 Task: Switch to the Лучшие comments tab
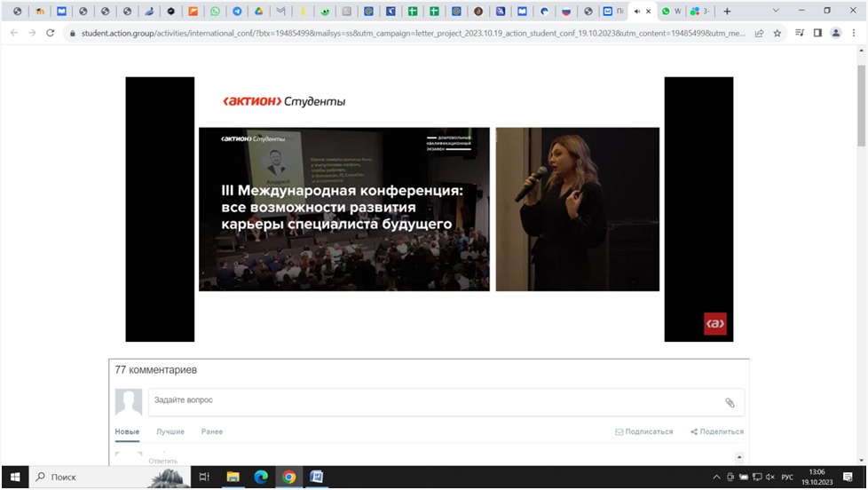coord(170,431)
